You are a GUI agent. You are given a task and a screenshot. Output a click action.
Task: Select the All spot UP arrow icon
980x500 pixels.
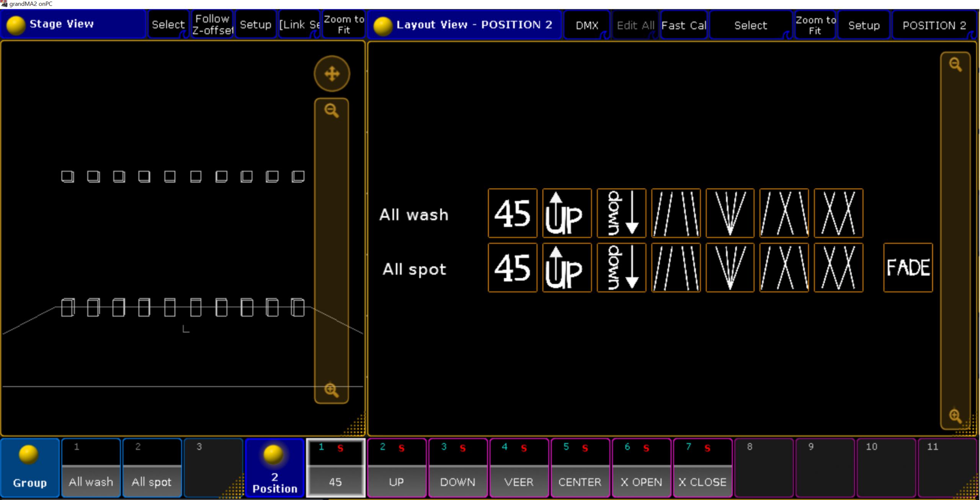pos(567,268)
